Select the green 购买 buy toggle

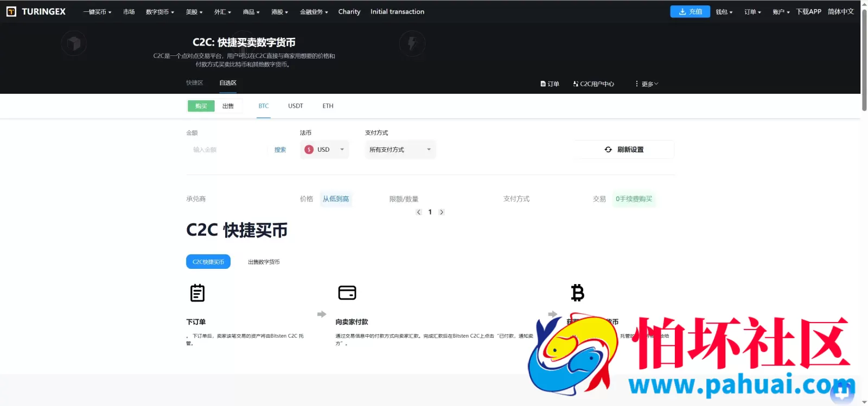pos(201,106)
